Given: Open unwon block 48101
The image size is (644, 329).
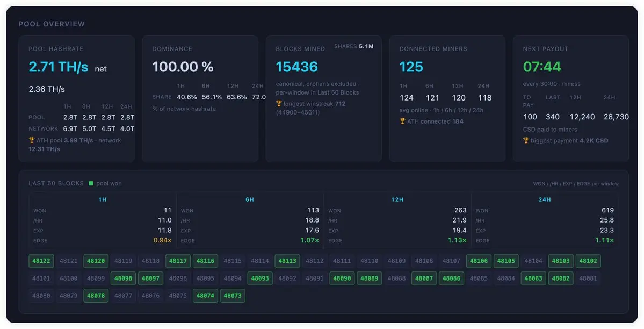Looking at the screenshot, I should tap(41, 278).
